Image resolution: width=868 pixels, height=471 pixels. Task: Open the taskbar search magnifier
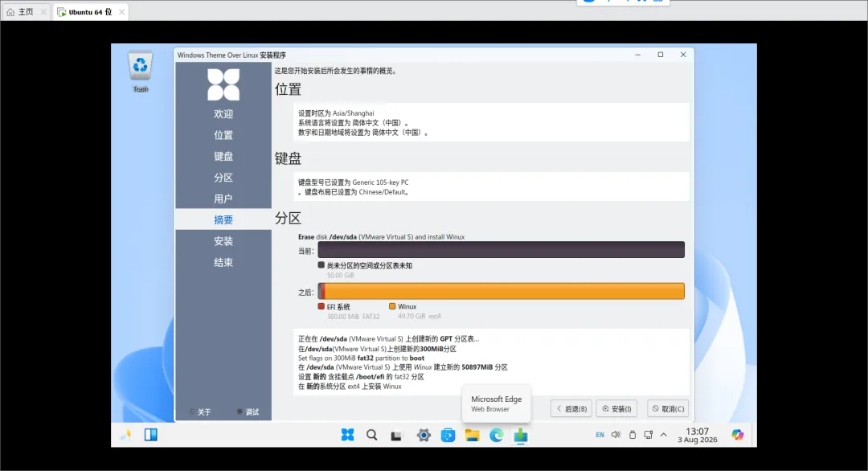point(372,435)
